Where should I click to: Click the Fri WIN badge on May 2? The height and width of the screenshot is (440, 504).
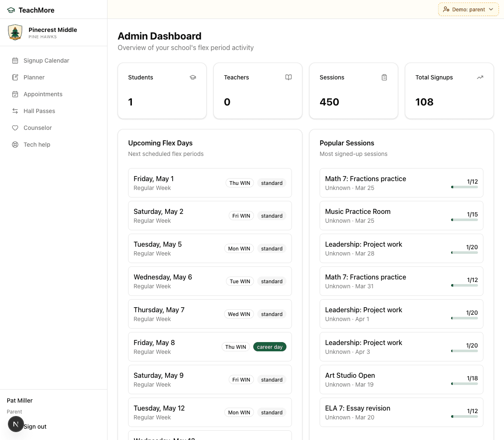coord(241,216)
